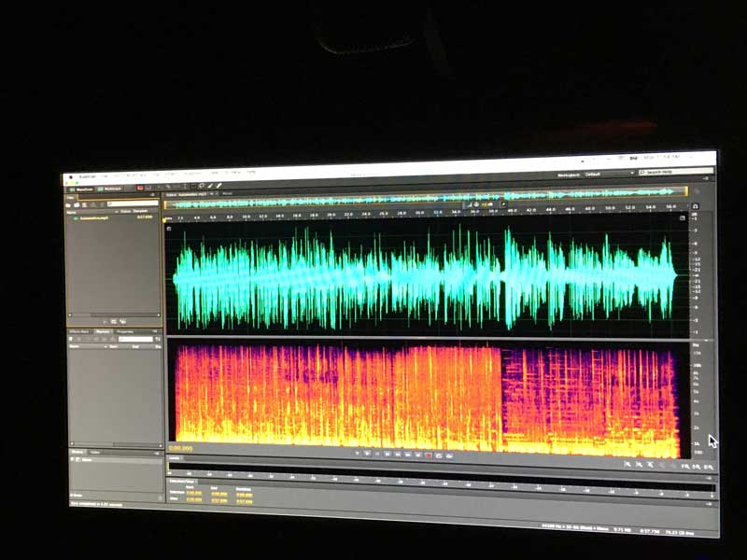
Task: Open the Files panel tab
Action: [70, 198]
